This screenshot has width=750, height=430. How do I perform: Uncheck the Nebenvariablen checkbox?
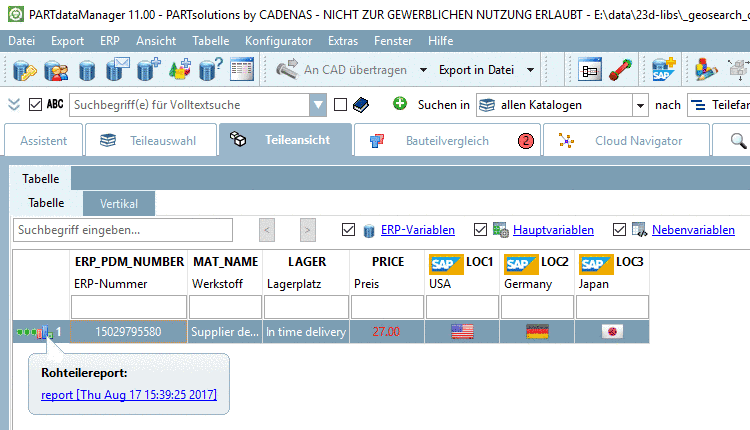tap(619, 230)
